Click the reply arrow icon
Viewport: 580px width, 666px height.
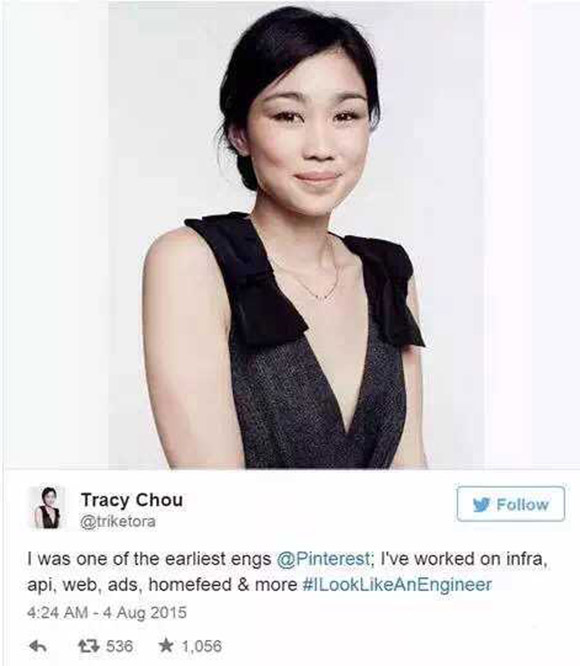click(38, 646)
